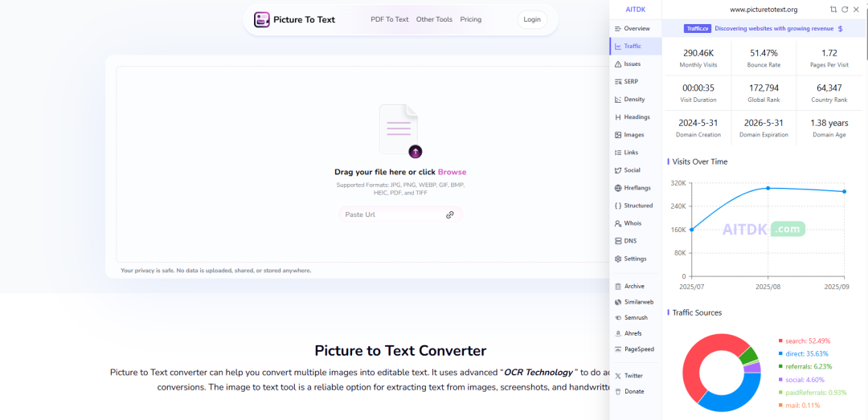The image size is (868, 420).
Task: Open the Social section bird icon
Action: tap(618, 170)
